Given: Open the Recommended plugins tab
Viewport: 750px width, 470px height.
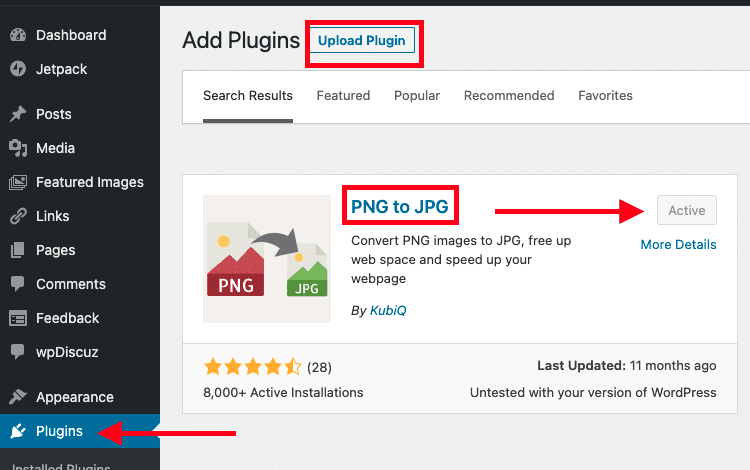Looking at the screenshot, I should click(x=509, y=96).
